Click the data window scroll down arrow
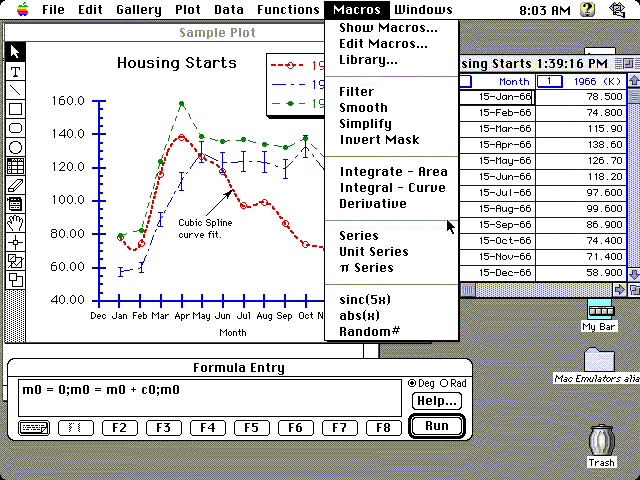The height and width of the screenshot is (480, 640). tap(633, 273)
